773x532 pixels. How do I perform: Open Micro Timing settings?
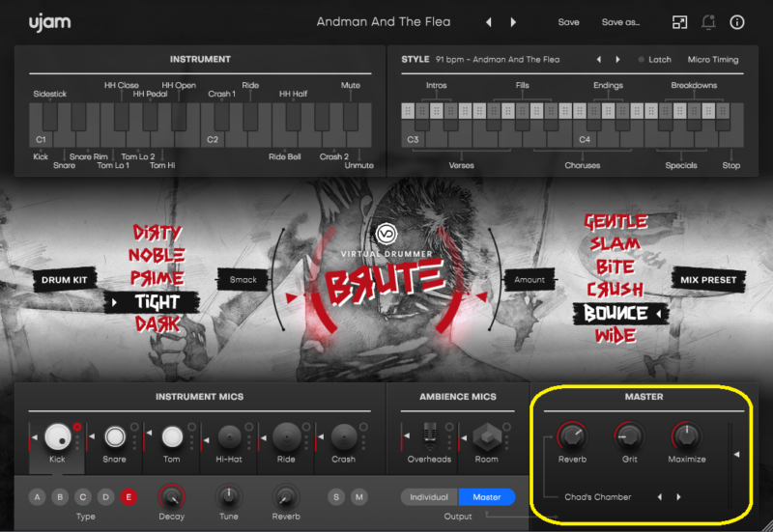point(713,60)
